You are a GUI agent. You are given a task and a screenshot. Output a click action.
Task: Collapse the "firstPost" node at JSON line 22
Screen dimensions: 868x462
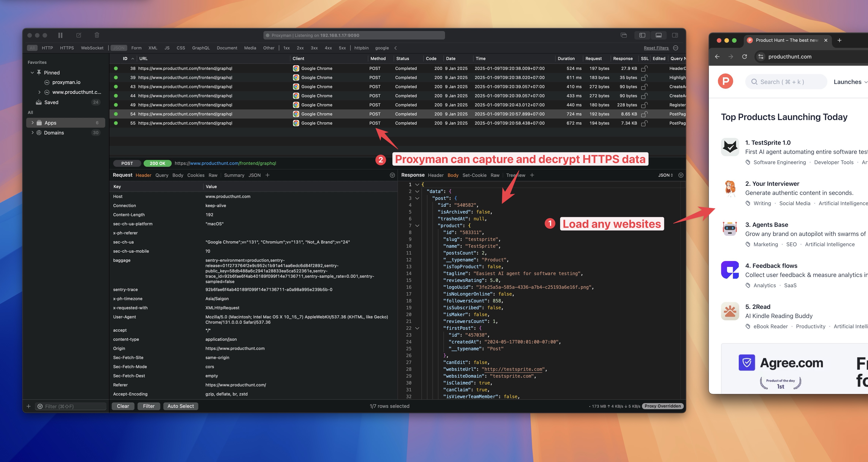(417, 328)
